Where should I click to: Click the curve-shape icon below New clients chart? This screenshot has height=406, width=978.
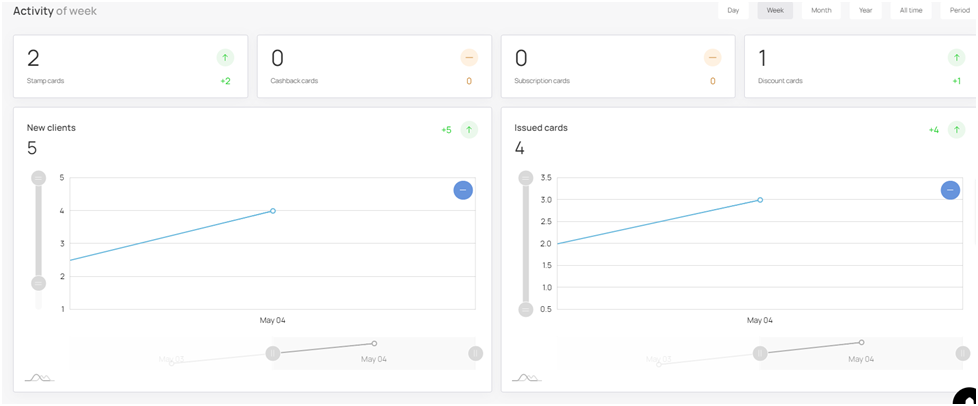(39, 377)
